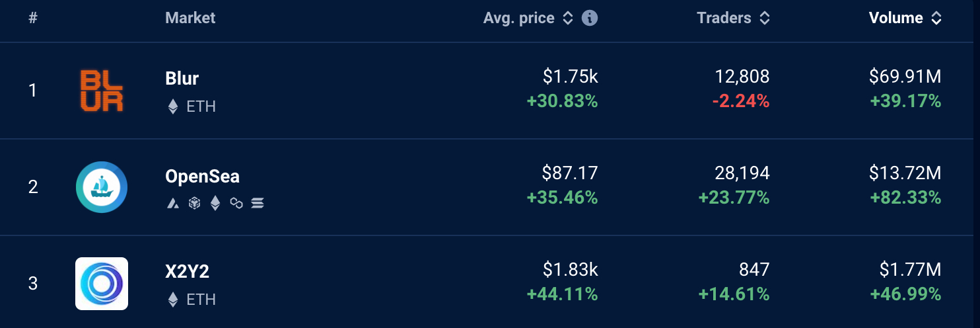Click the OpenSea sailboat logo
Image resolution: width=980 pixels, height=328 pixels.
tap(102, 187)
